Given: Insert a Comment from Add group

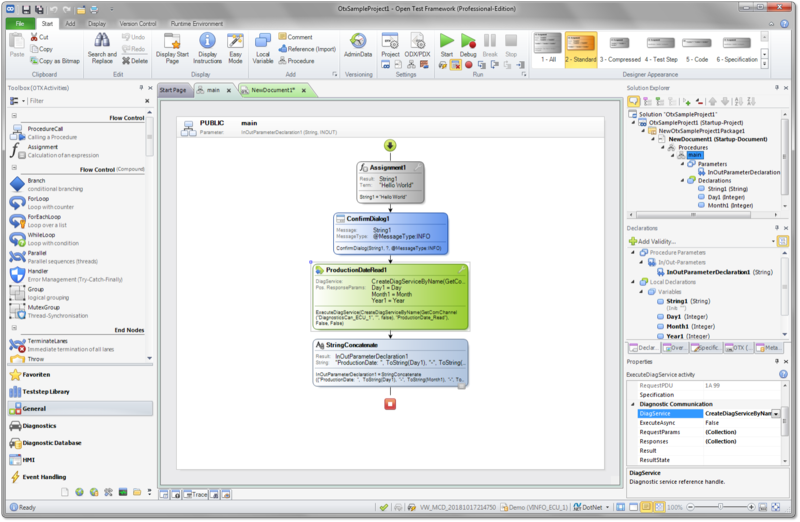Looking at the screenshot, I should (295, 37).
